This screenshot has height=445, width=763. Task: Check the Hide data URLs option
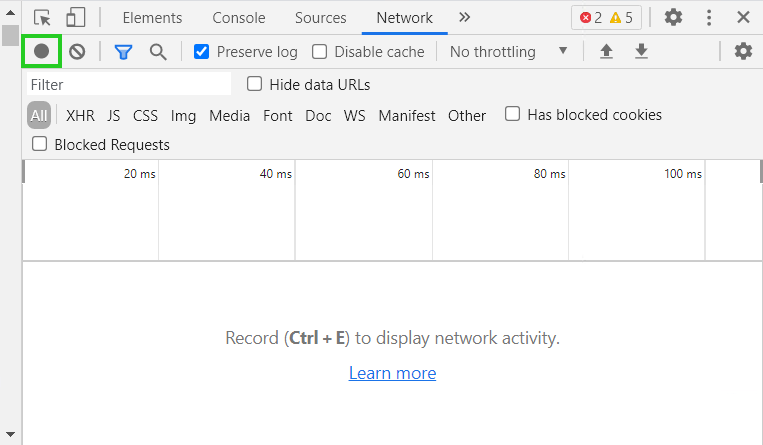click(x=255, y=84)
